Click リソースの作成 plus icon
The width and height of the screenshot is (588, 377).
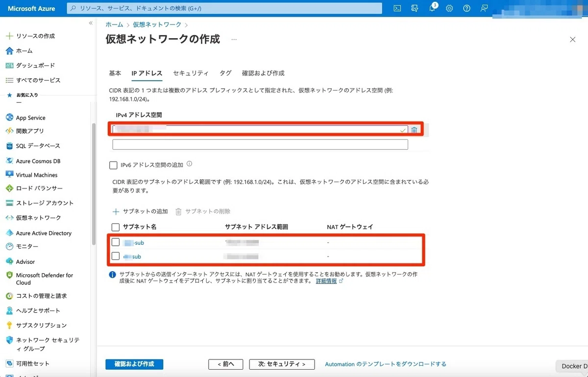[9, 36]
